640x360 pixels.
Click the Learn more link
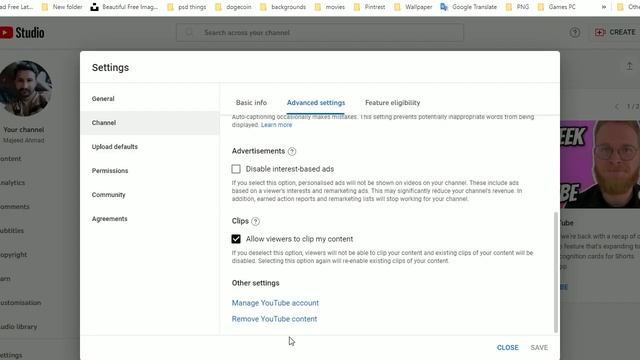276,125
